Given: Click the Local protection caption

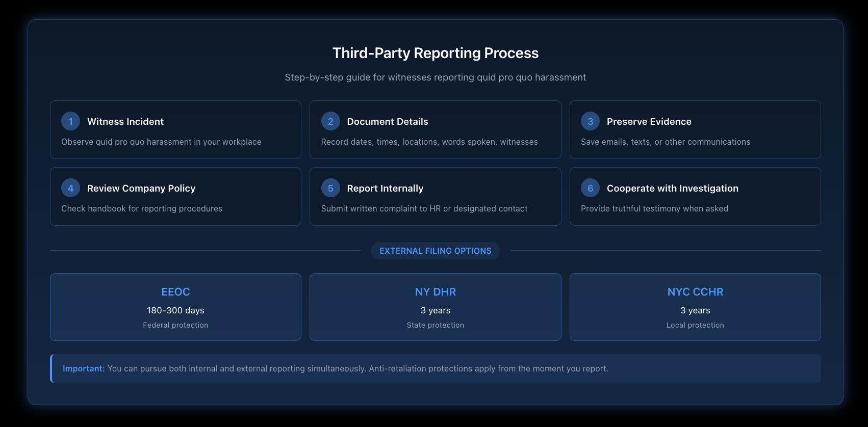Looking at the screenshot, I should (x=695, y=325).
